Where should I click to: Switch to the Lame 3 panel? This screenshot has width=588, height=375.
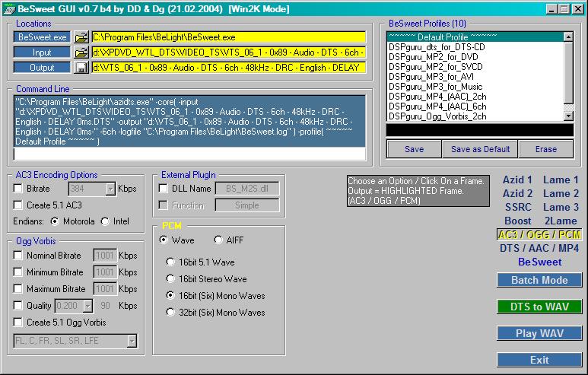tap(561, 207)
